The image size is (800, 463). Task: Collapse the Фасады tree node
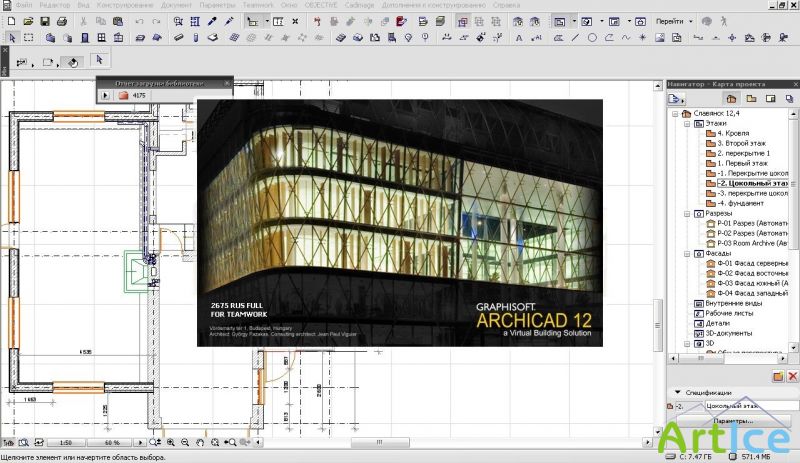tap(687, 254)
